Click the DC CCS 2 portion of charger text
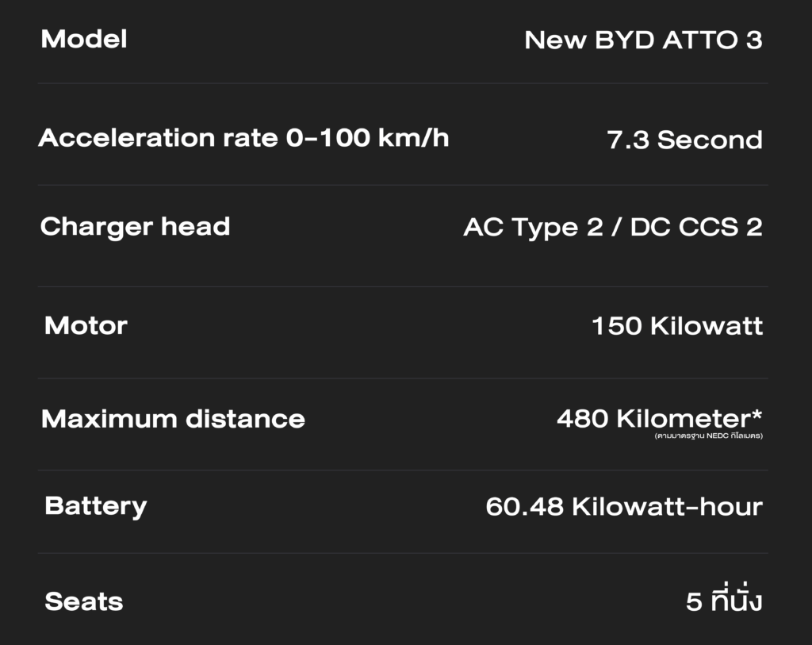 696,228
